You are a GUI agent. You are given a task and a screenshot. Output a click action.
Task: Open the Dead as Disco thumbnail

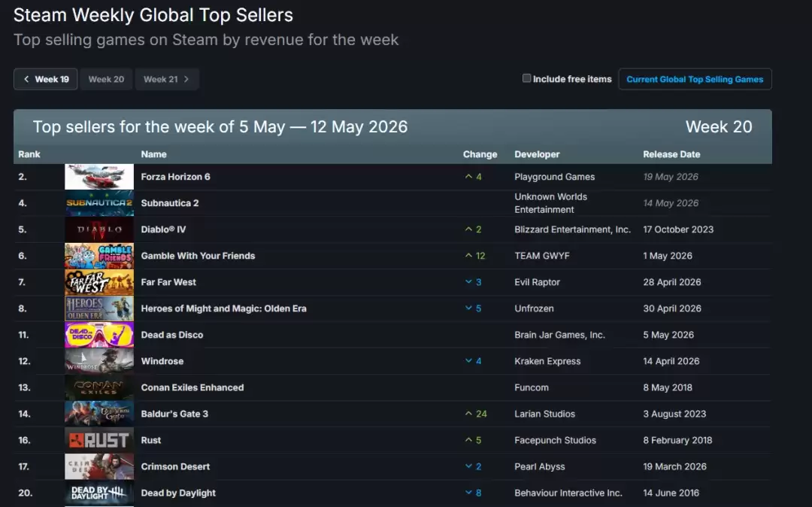[99, 335]
